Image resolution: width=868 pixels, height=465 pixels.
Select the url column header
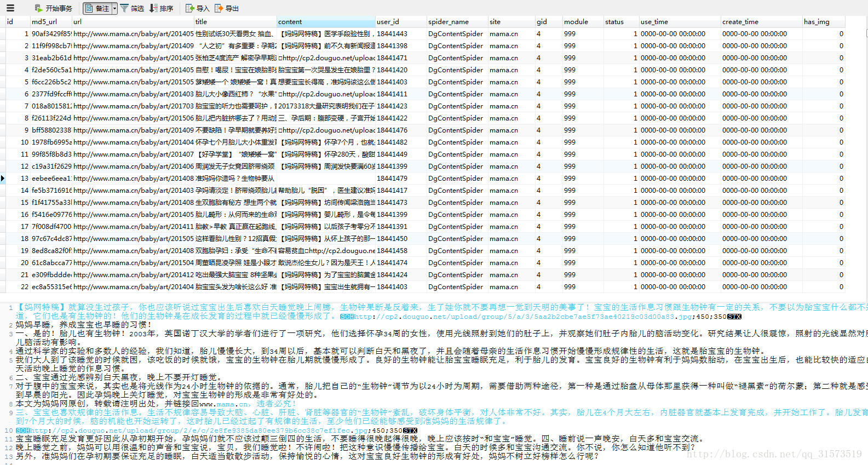point(133,22)
